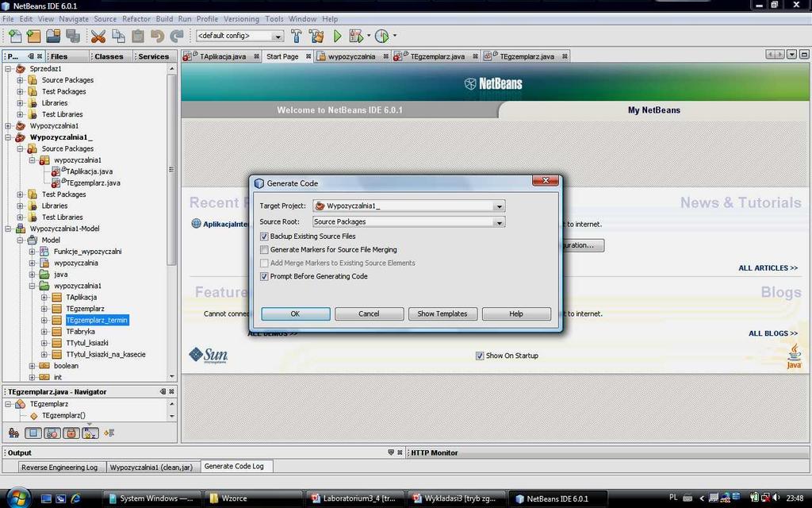Click the Copy toolbar icon
The width and height of the screenshot is (812, 508).
[119, 36]
